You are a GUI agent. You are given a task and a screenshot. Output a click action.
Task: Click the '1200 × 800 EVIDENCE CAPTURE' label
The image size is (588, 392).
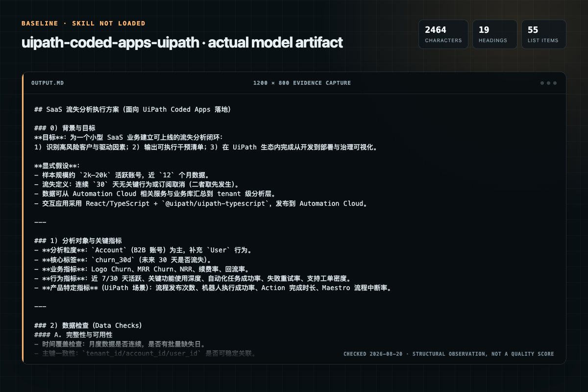tap(302, 83)
